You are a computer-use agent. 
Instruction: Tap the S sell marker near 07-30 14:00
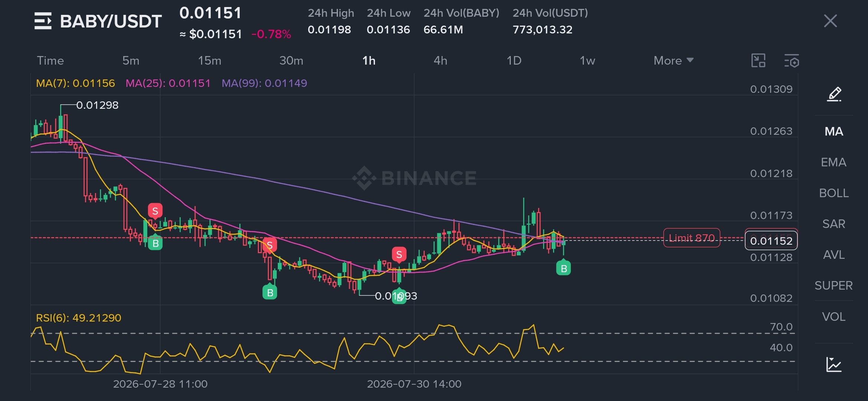point(399,255)
